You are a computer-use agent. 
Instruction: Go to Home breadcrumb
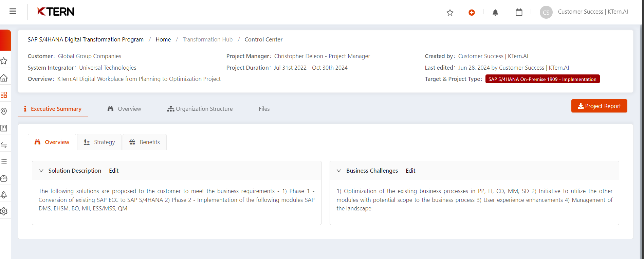(163, 39)
